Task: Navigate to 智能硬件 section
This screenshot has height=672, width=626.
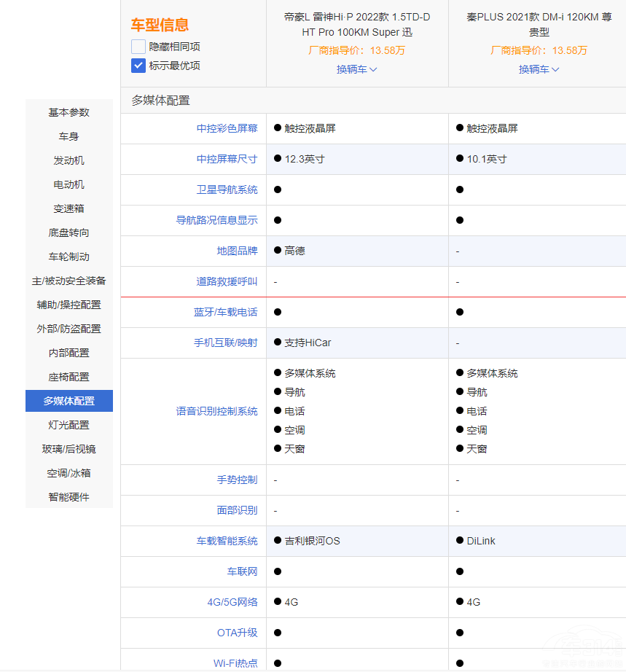Action: pyautogui.click(x=69, y=497)
